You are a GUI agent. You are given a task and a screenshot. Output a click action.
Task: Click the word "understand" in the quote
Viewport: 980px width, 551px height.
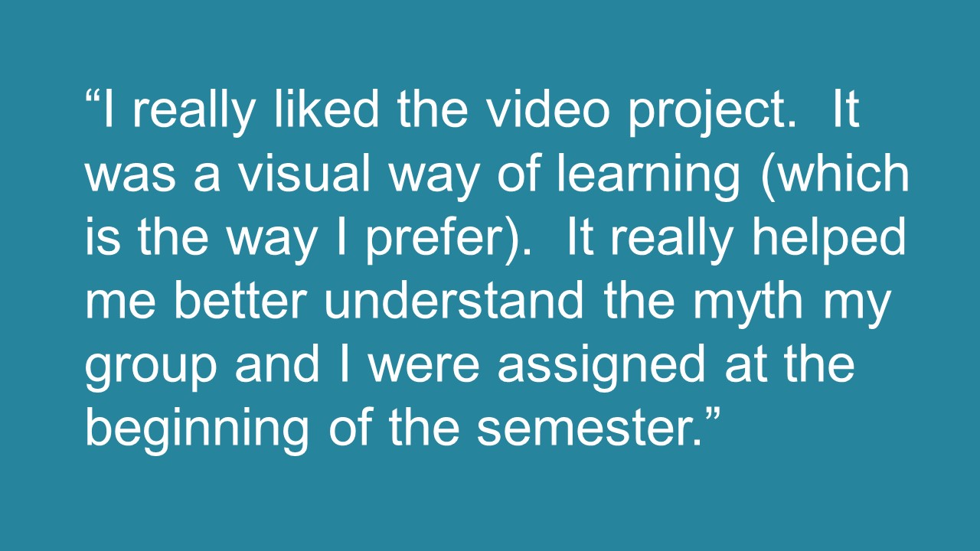[453, 302]
